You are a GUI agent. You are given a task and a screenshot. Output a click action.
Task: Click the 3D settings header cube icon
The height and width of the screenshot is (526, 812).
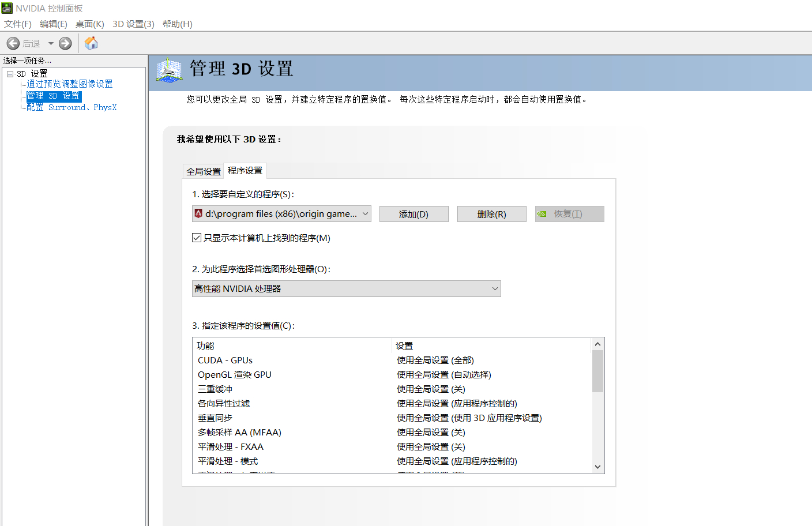coord(169,70)
